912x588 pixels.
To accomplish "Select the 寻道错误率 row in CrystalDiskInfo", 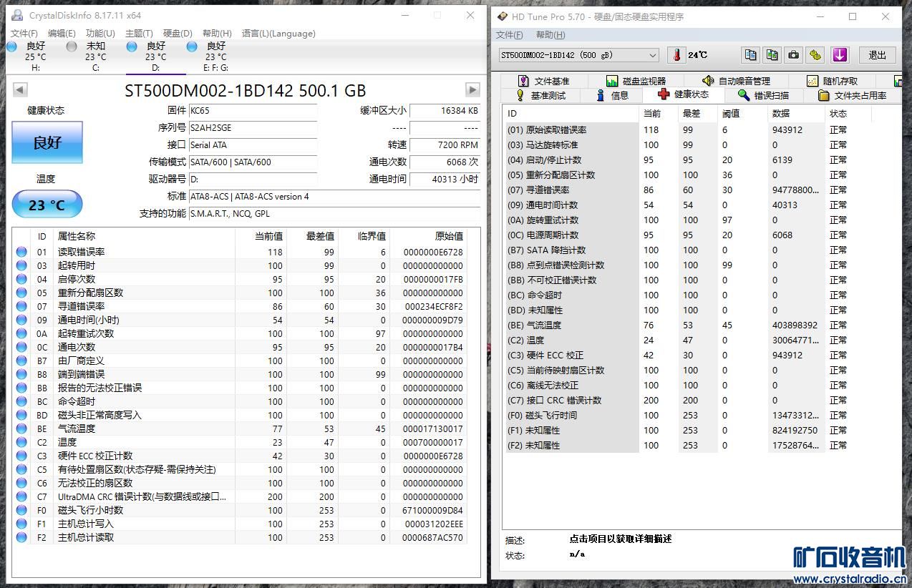I will [241, 306].
